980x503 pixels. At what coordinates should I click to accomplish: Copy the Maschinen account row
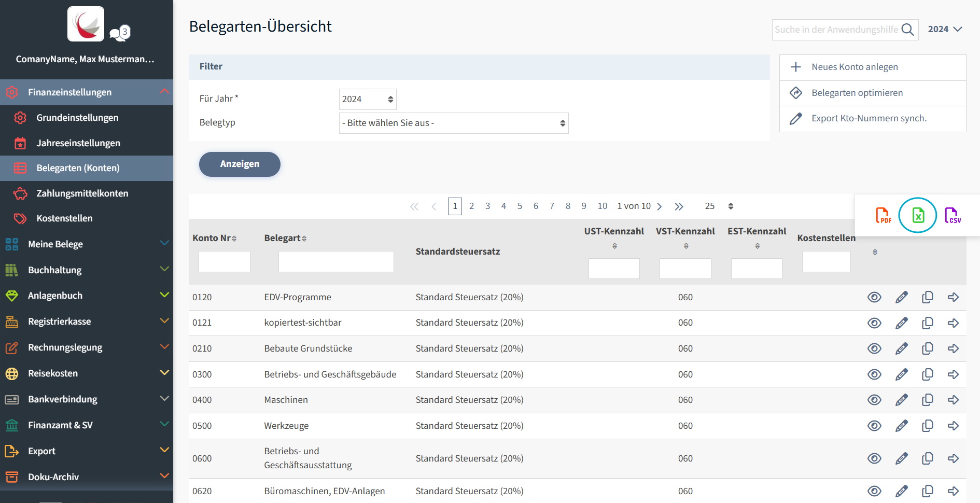(927, 400)
